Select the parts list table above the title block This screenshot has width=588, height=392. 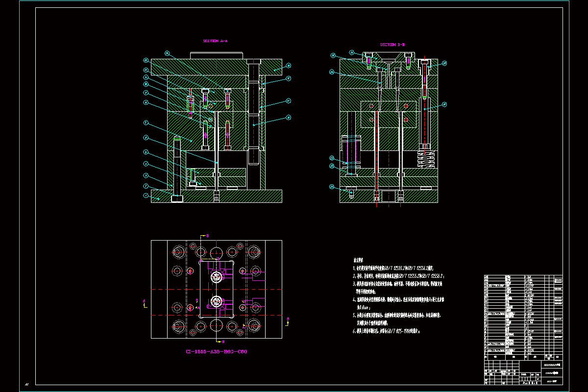(x=524, y=318)
